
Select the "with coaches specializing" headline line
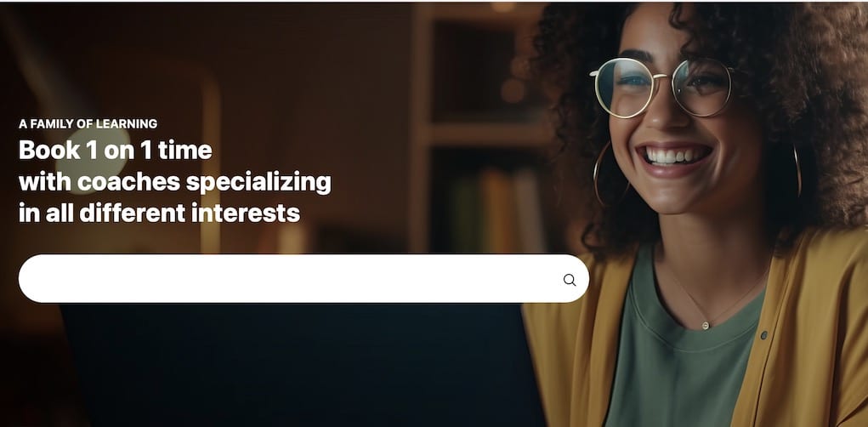click(175, 182)
